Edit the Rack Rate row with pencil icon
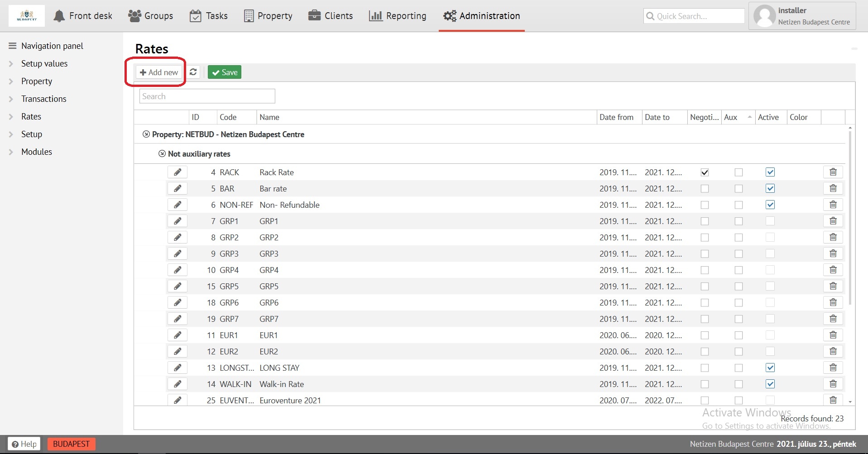This screenshot has height=454, width=868. coord(177,172)
